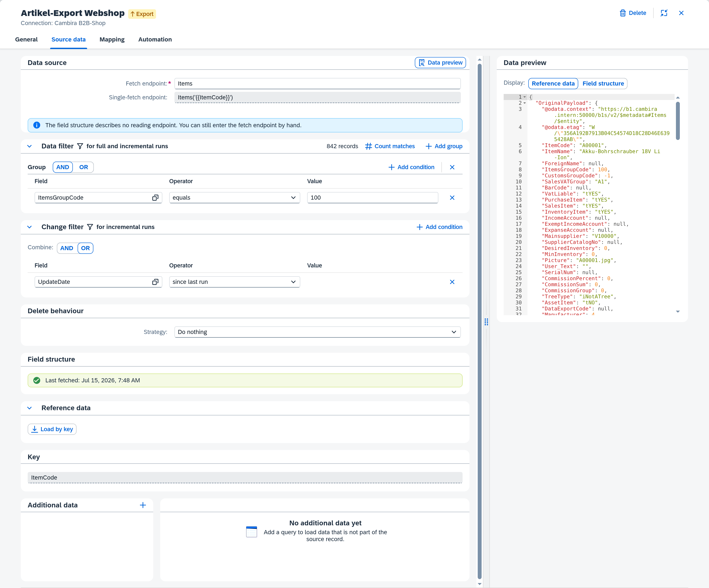Click the "842 records" count text
Viewport: 709px width, 588px height.
(342, 146)
